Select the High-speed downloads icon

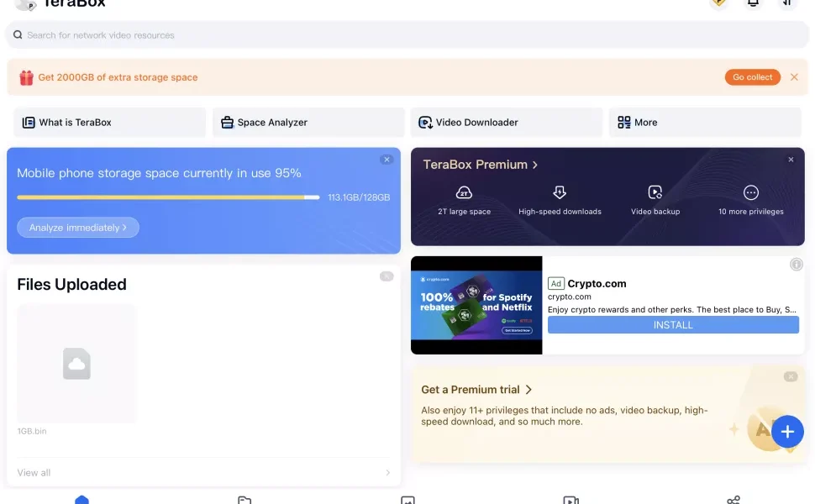pos(560,192)
